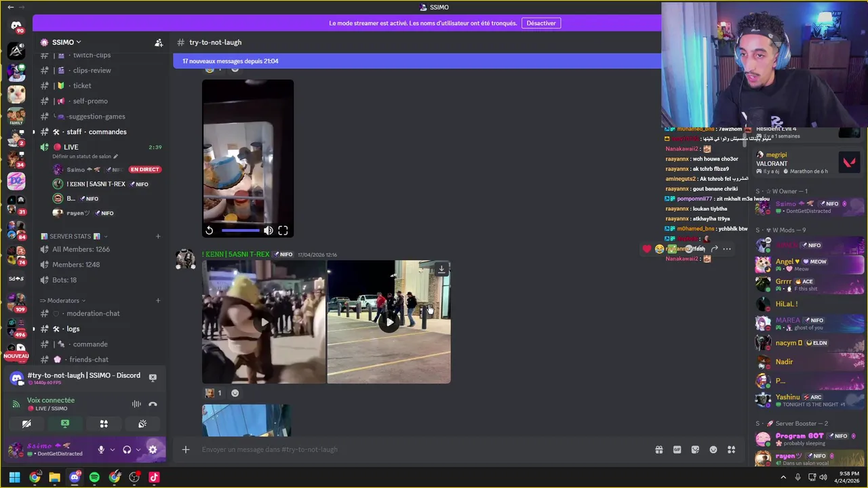Adjust the cake video progress bar

[x=240, y=230]
